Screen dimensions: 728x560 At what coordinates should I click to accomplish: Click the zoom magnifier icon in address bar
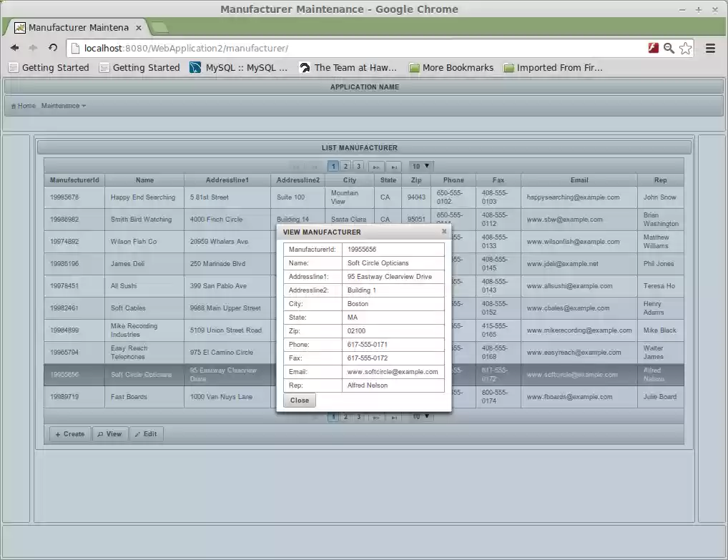pyautogui.click(x=669, y=48)
